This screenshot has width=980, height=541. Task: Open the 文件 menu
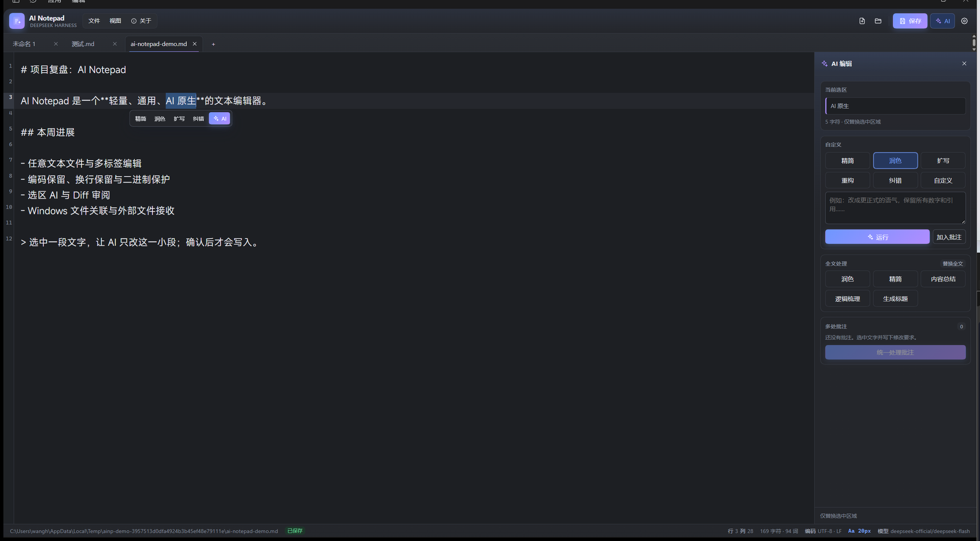pos(94,21)
